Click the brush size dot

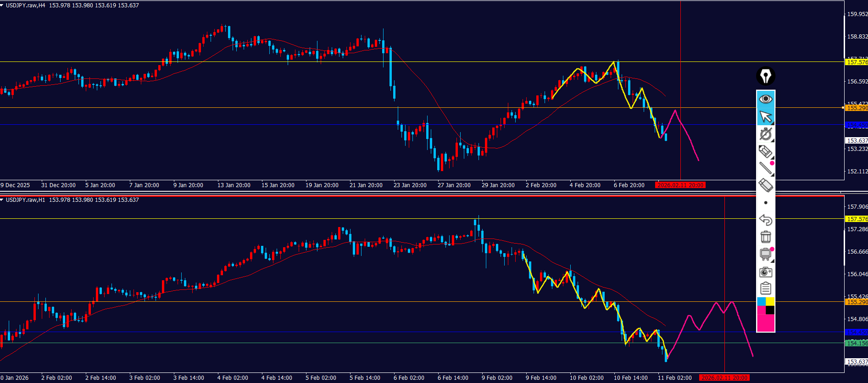click(765, 203)
